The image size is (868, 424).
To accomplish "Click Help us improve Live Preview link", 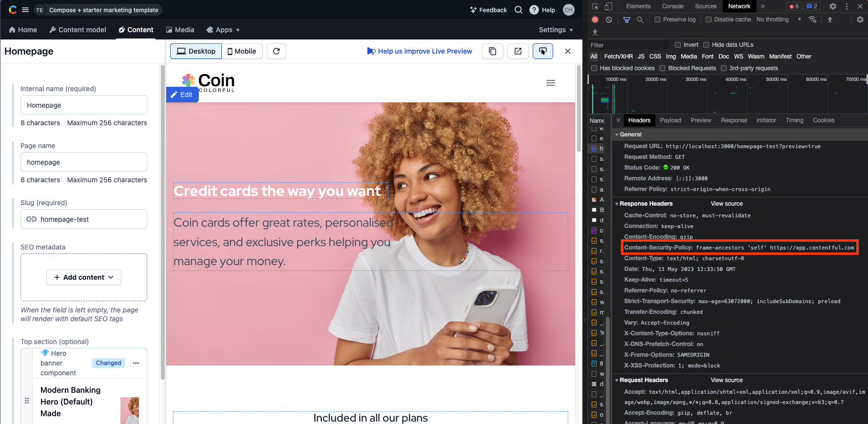I will pos(420,51).
